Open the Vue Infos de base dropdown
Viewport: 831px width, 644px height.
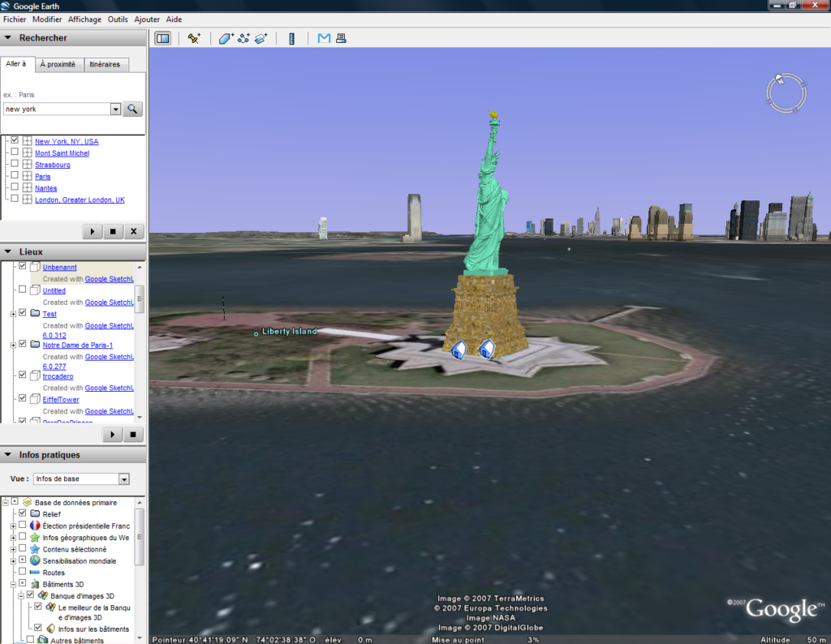click(124, 479)
